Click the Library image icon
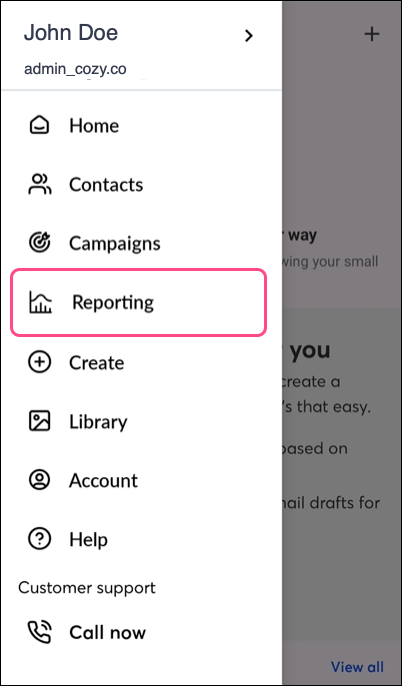Viewport: 402px width, 686px height. [x=40, y=421]
